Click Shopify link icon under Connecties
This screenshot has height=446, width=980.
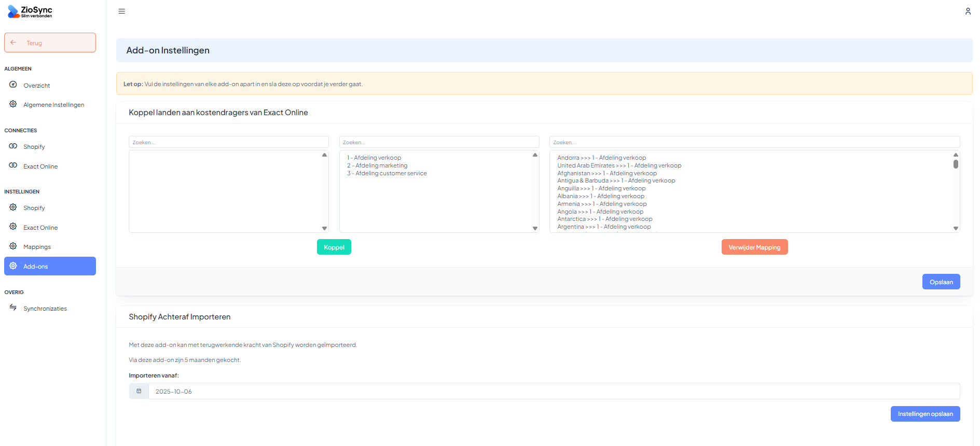click(x=13, y=146)
